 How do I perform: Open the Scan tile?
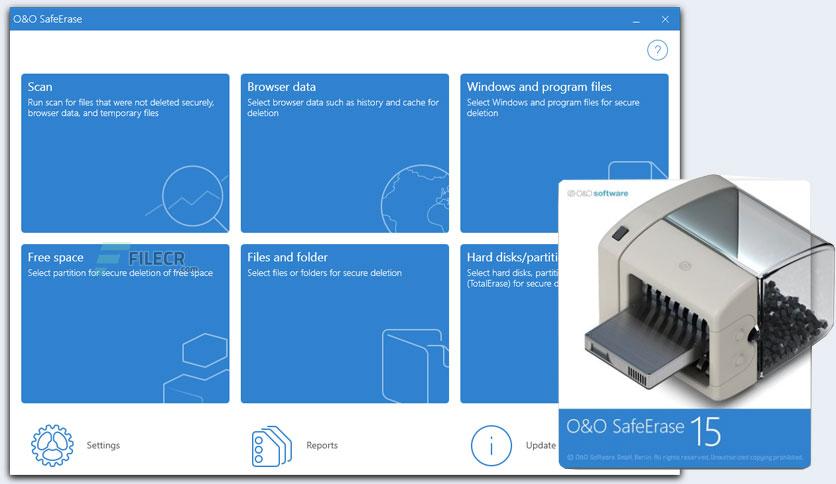tap(125, 153)
